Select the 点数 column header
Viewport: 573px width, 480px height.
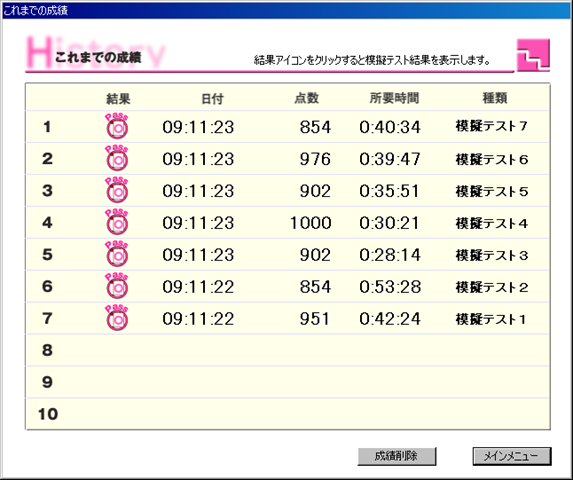[x=307, y=98]
